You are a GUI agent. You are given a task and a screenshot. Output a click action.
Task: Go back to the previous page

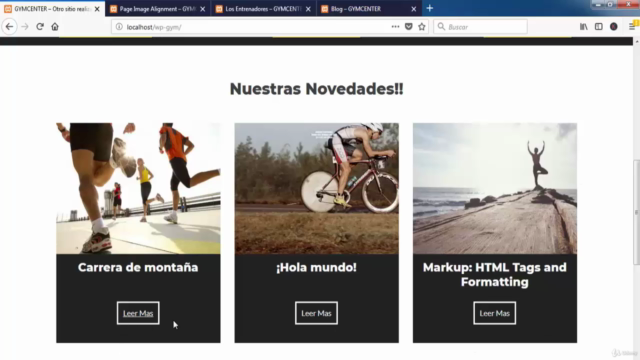point(9,27)
